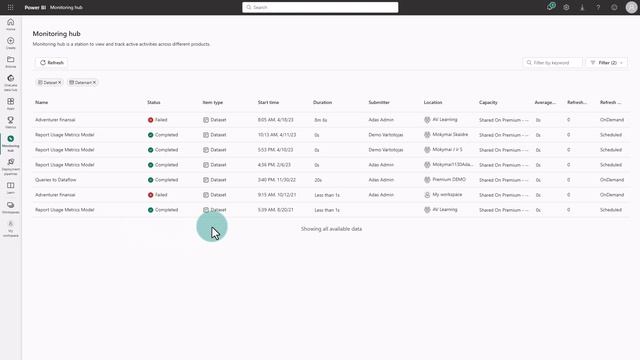
Task: Open My workspace in the sidebar
Action: pos(11,229)
